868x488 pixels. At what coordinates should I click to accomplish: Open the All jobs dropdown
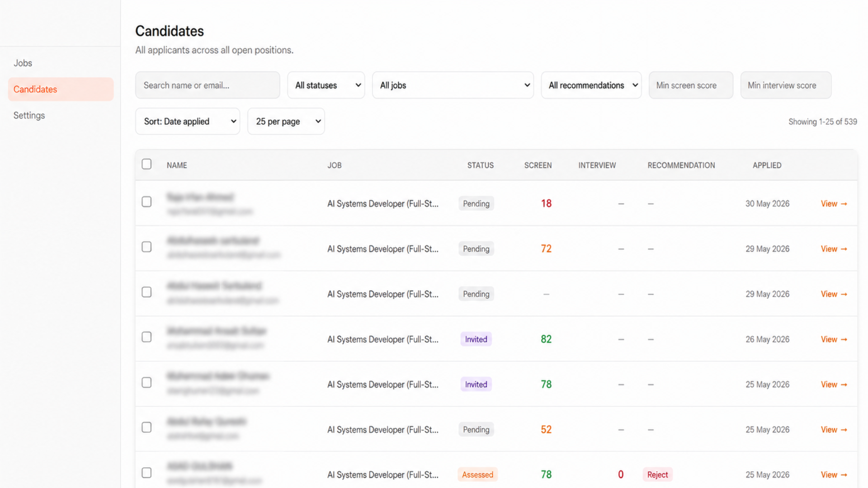pos(453,85)
